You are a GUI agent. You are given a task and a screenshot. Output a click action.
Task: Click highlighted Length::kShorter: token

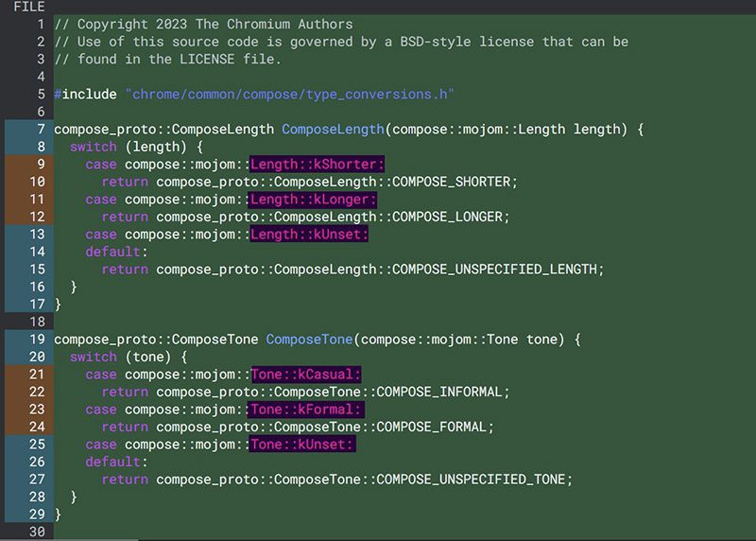coord(317,164)
